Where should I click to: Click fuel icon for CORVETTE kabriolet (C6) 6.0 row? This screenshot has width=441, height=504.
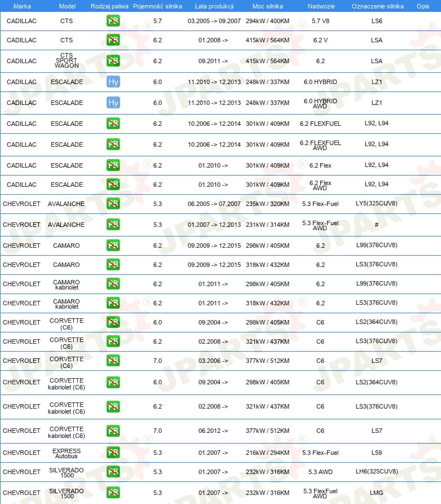tap(113, 382)
